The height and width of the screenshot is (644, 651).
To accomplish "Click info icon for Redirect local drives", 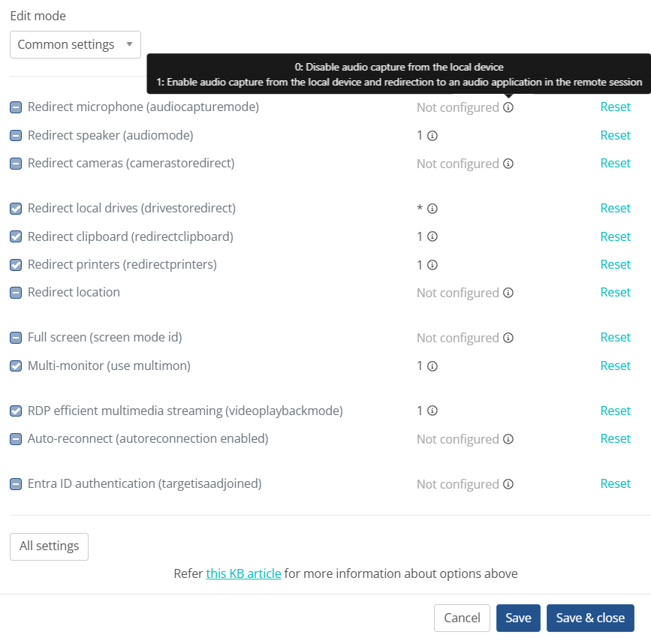I will coord(432,209).
